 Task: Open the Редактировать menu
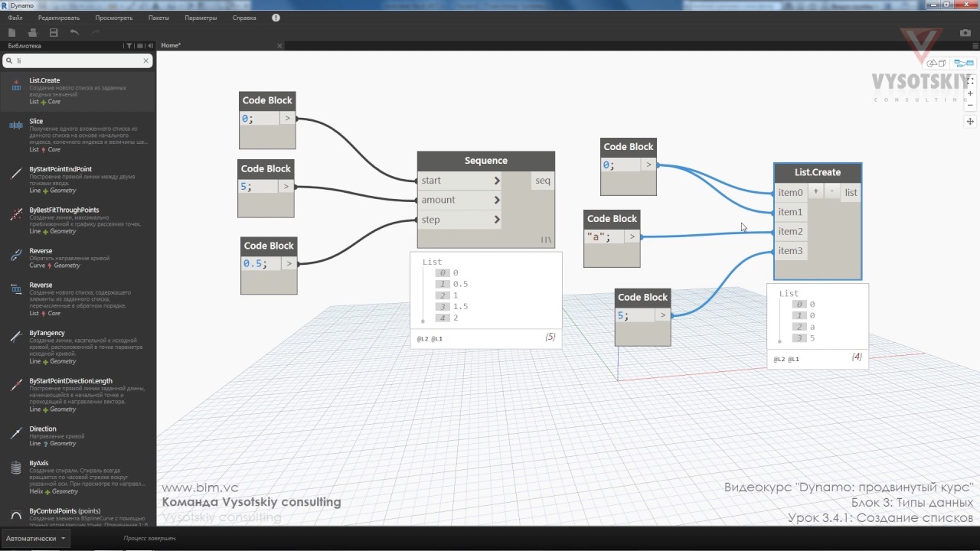pyautogui.click(x=57, y=18)
